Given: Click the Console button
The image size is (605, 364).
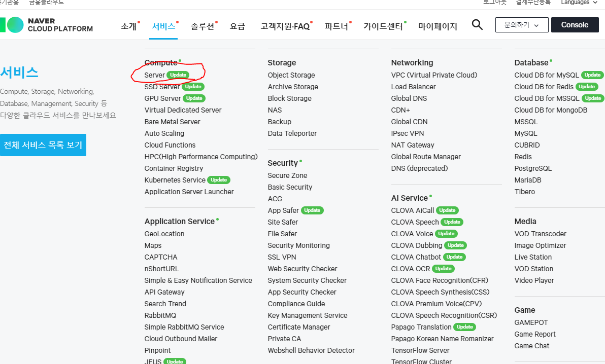Looking at the screenshot, I should [x=575, y=25].
